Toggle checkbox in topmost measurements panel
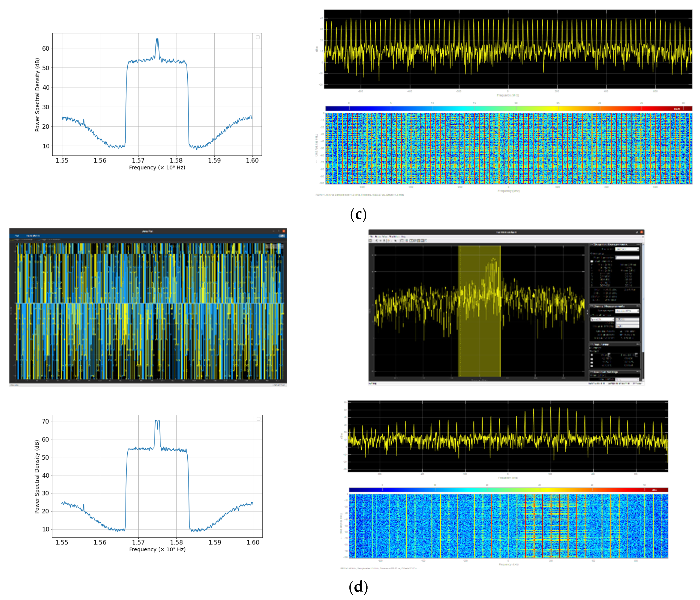 pos(592,261)
